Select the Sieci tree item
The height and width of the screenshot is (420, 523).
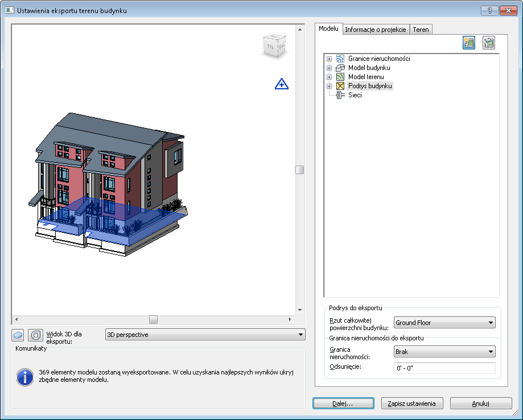coord(355,95)
